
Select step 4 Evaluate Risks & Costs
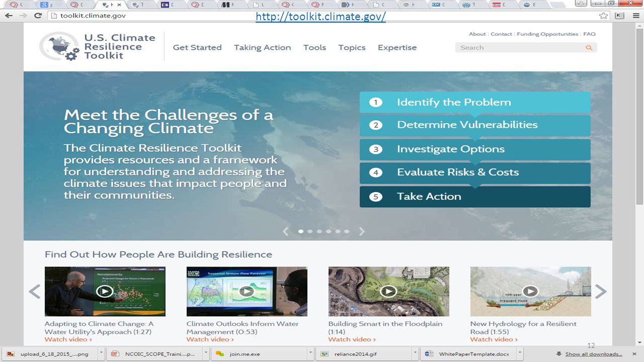(x=475, y=172)
